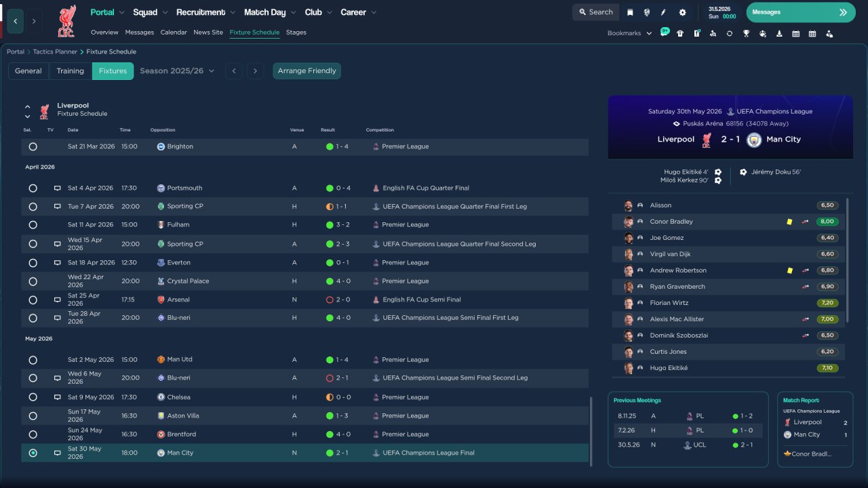Image resolution: width=868 pixels, height=488 pixels.
Task: Click Liverpool crest in match header
Action: point(706,140)
